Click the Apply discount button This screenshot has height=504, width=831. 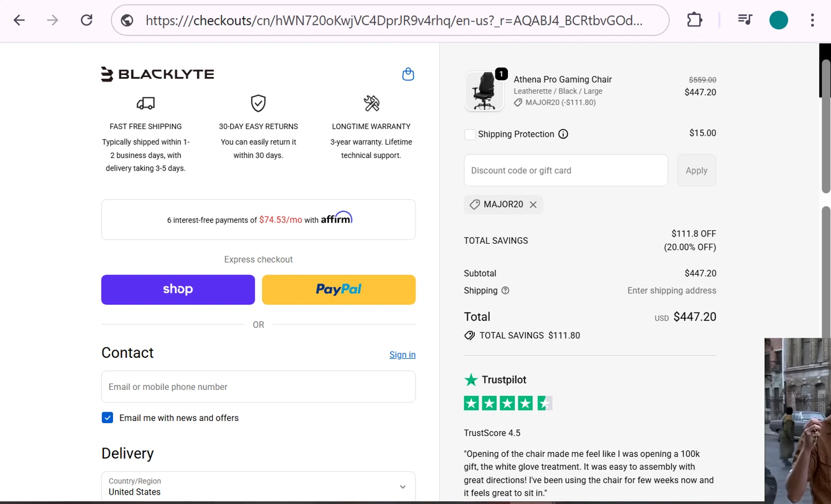696,171
